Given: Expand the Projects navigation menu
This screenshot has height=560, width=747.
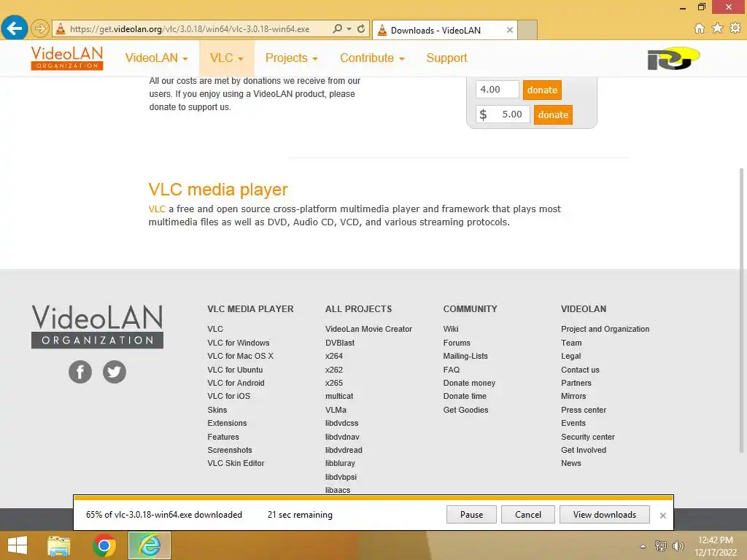Looking at the screenshot, I should [x=291, y=58].
